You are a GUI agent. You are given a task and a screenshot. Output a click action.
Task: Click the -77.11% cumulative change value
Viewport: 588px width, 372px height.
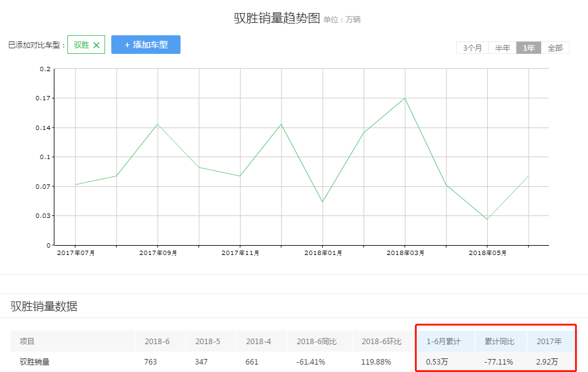tap(499, 362)
